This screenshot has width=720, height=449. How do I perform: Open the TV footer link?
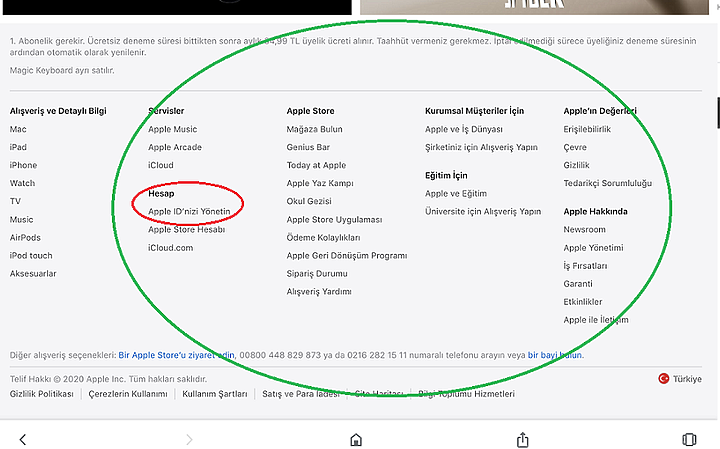pyautogui.click(x=15, y=201)
